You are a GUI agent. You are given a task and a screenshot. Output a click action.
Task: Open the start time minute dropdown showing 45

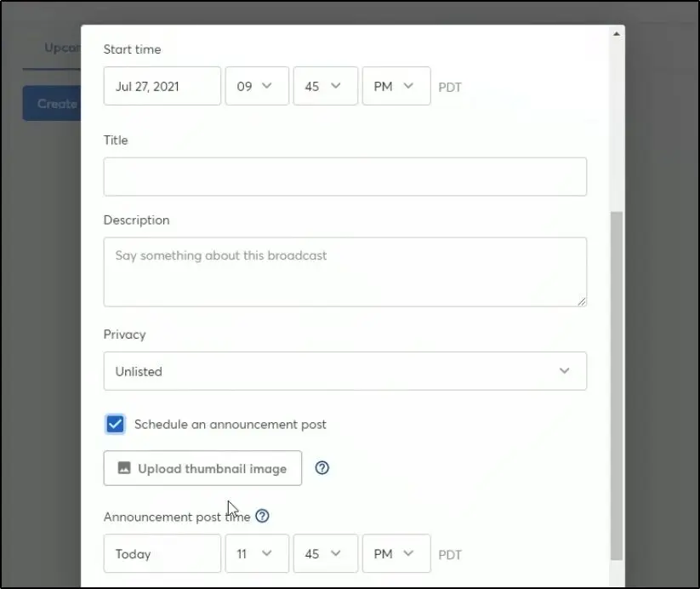(325, 85)
